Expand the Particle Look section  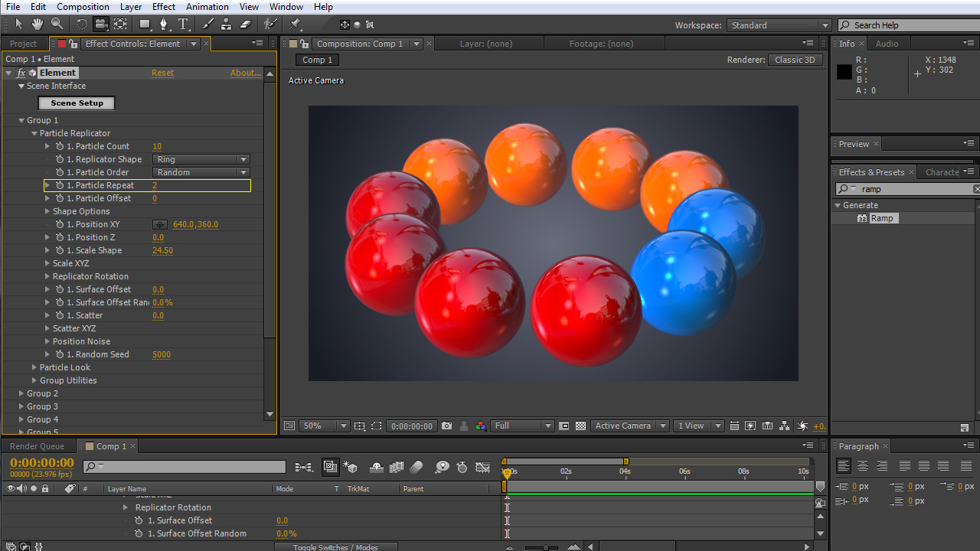pyautogui.click(x=34, y=367)
